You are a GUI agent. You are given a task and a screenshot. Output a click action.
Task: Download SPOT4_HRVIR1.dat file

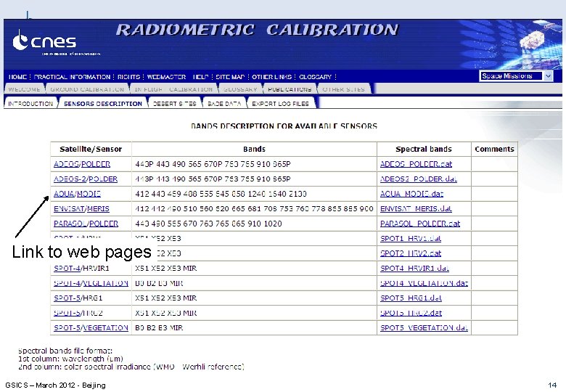click(x=414, y=268)
